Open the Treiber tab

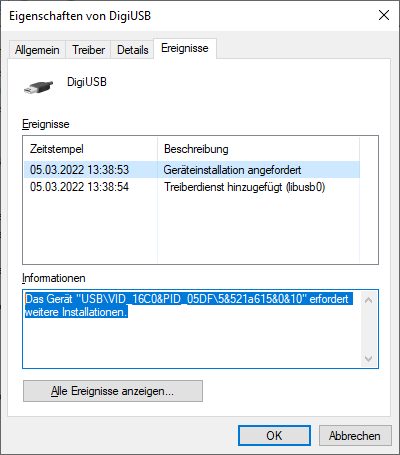(x=88, y=50)
